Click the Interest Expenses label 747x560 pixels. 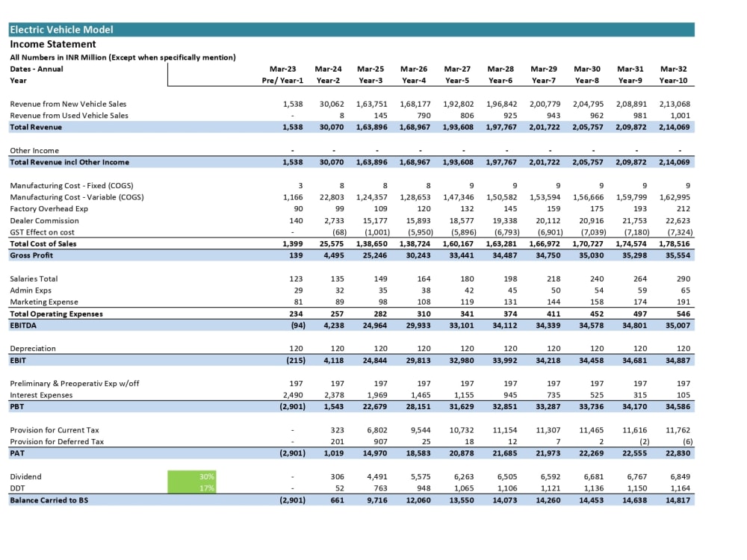[41, 395]
